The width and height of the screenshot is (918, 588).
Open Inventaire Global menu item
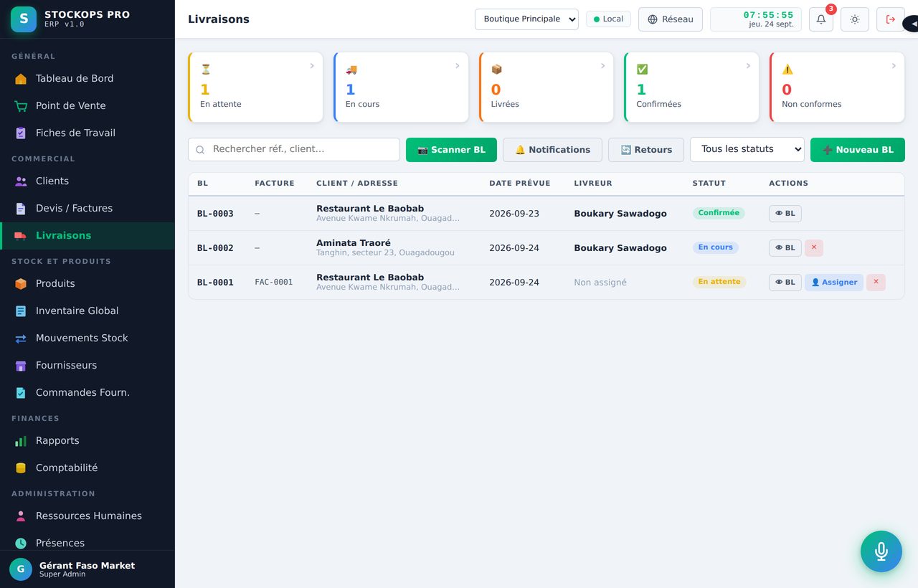coord(87,311)
